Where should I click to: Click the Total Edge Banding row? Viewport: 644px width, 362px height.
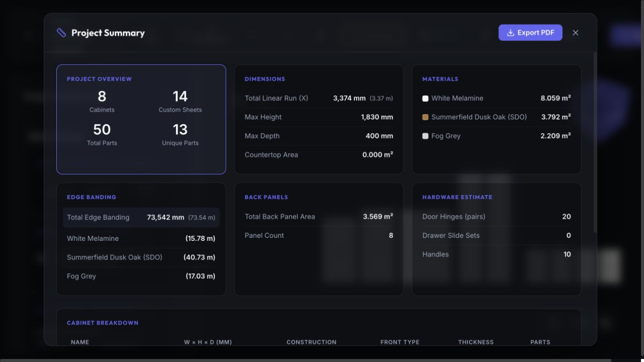click(141, 218)
